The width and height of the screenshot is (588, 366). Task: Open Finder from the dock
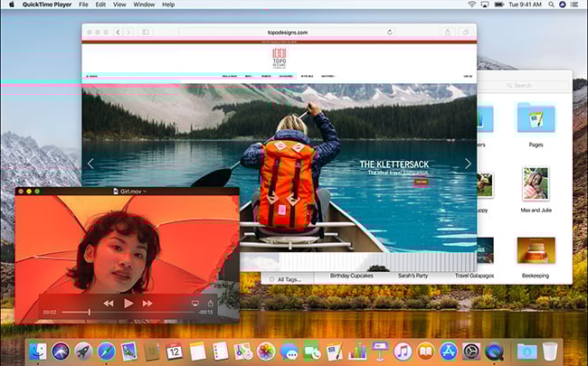coord(38,352)
